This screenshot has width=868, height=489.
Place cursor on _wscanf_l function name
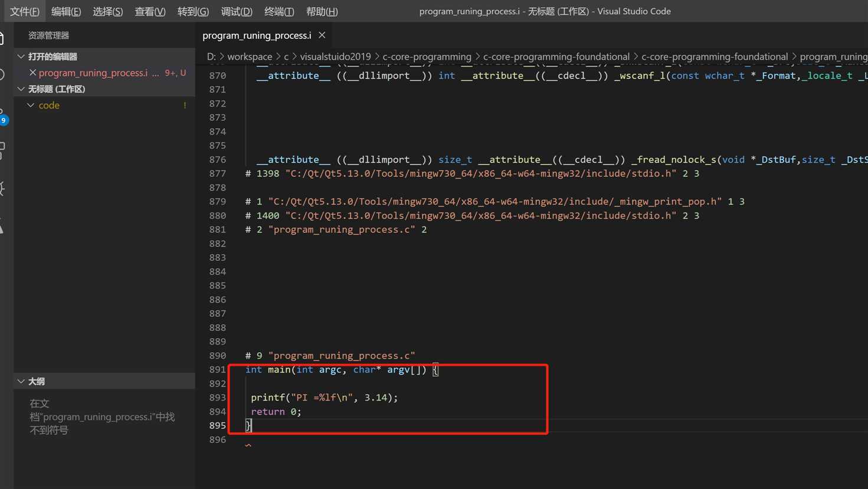640,76
